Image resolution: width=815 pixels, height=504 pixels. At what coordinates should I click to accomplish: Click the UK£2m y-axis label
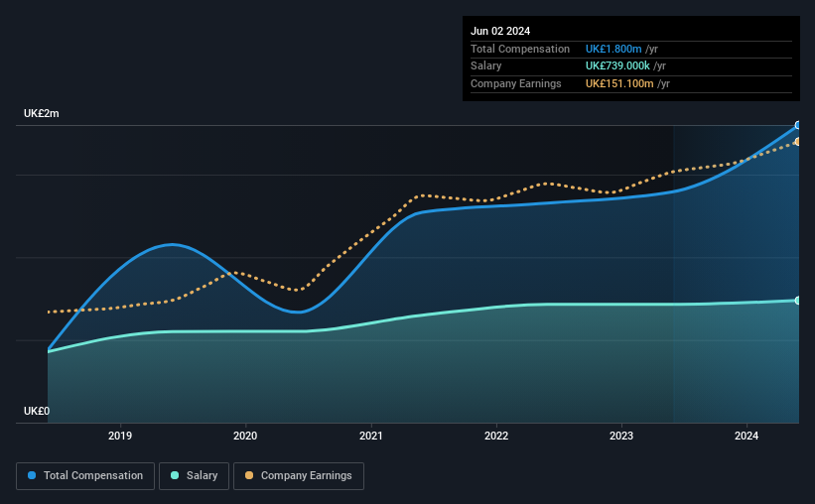coord(42,113)
